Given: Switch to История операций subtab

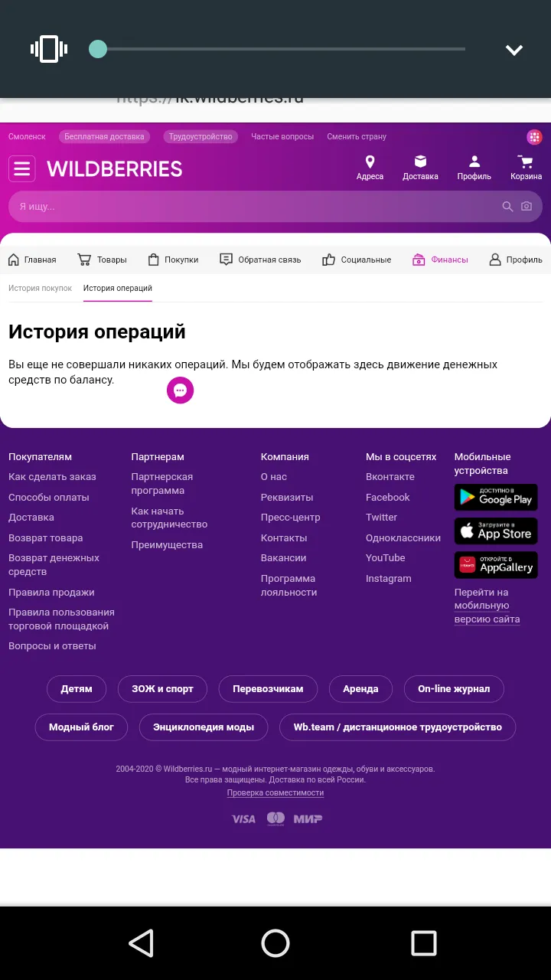Looking at the screenshot, I should pos(118,289).
